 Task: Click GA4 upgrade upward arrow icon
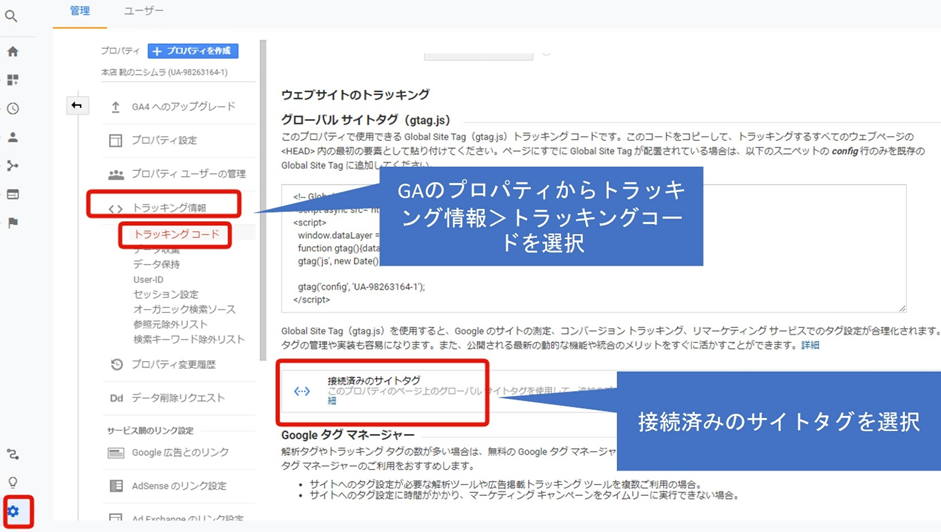[x=115, y=107]
